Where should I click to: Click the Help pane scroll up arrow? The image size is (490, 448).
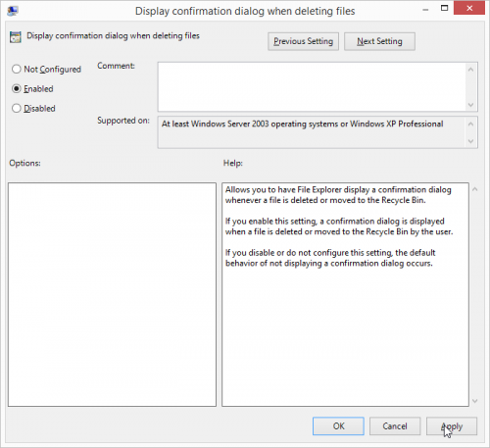click(475, 189)
